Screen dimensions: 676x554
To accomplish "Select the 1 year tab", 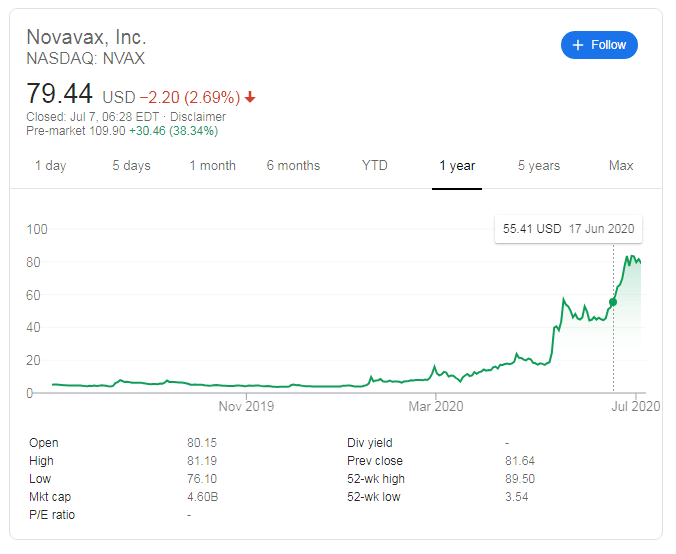I will (x=457, y=166).
